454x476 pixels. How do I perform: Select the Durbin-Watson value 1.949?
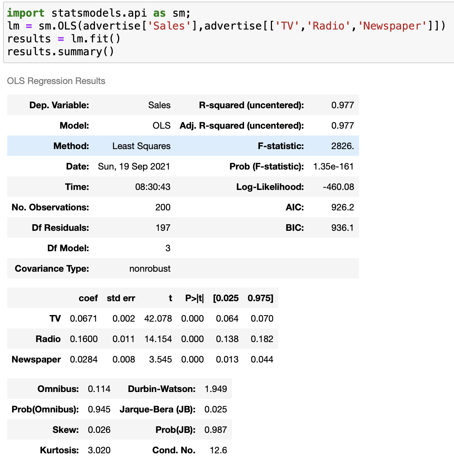(x=216, y=389)
